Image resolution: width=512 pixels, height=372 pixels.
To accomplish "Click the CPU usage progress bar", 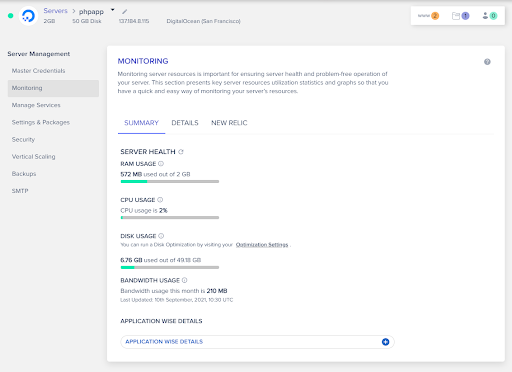I will pos(170,217).
